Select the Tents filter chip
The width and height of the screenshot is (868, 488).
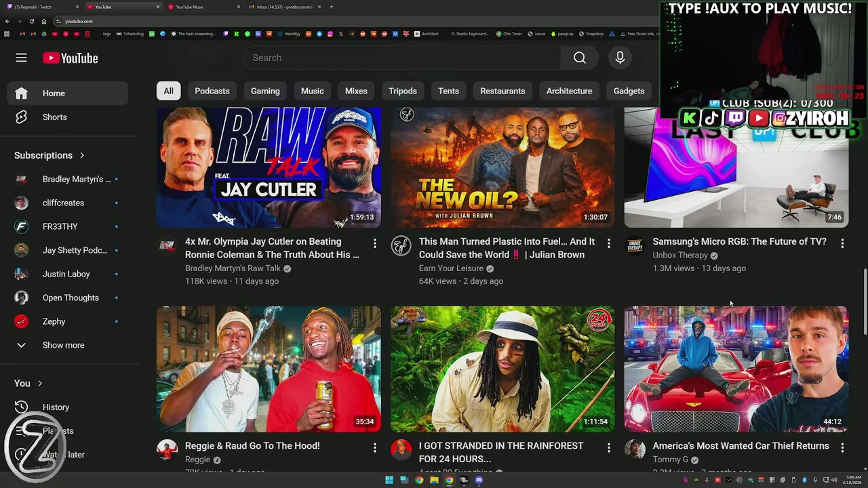click(448, 91)
